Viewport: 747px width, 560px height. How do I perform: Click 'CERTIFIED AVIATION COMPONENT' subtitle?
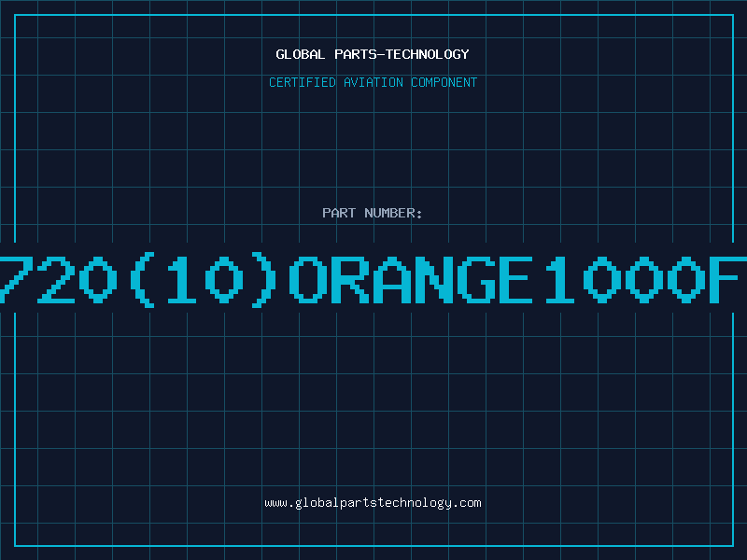(x=373, y=82)
